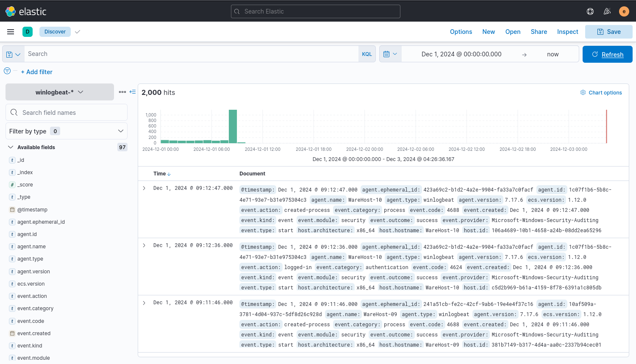
Task: Select the event.kind field
Action: point(30,346)
